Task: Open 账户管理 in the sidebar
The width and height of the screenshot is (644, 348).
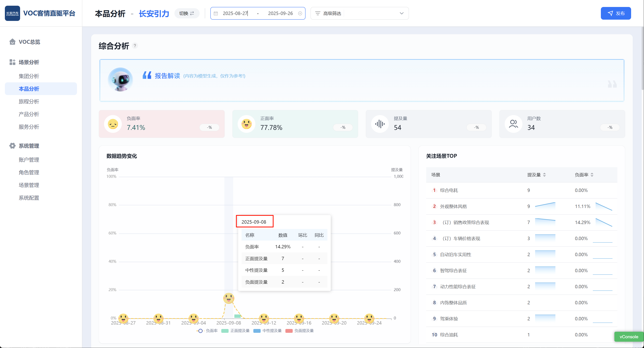Action: [x=29, y=160]
